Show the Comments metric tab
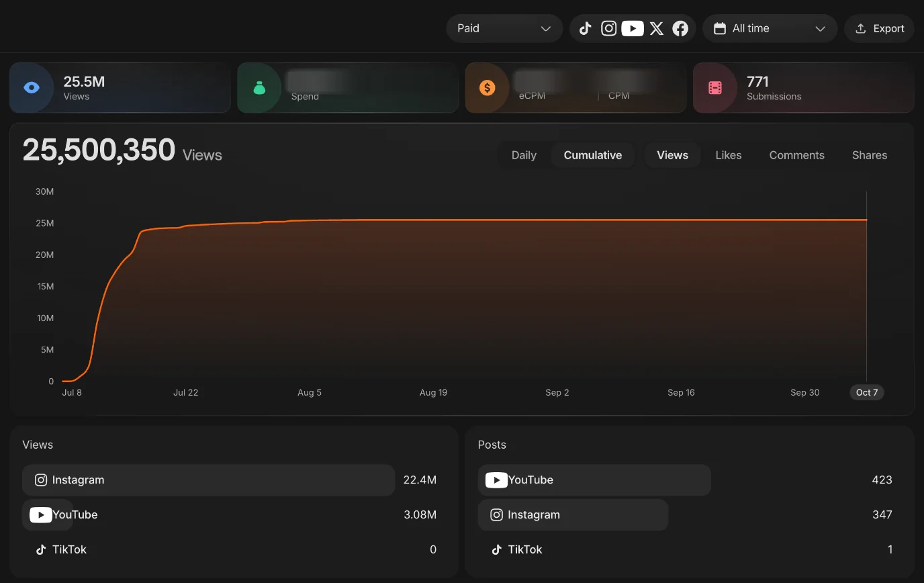 click(796, 155)
